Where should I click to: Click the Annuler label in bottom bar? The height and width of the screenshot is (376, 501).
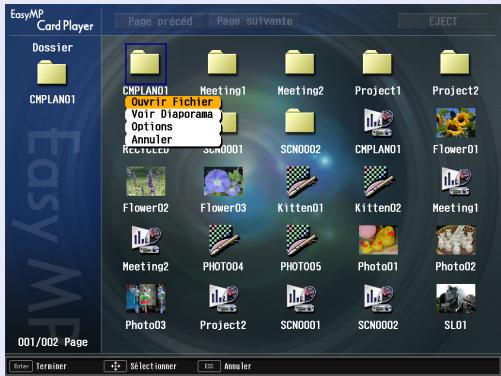tap(238, 366)
